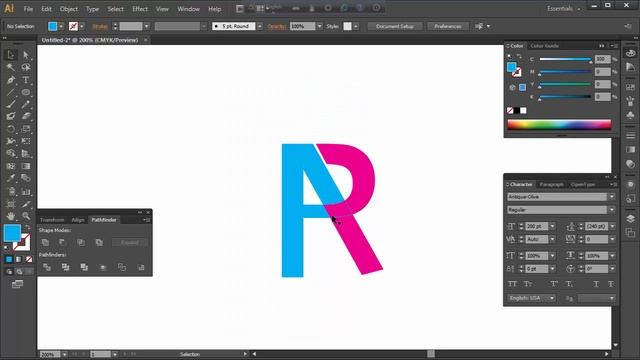Select the Selection tool (black arrow)

click(x=11, y=55)
